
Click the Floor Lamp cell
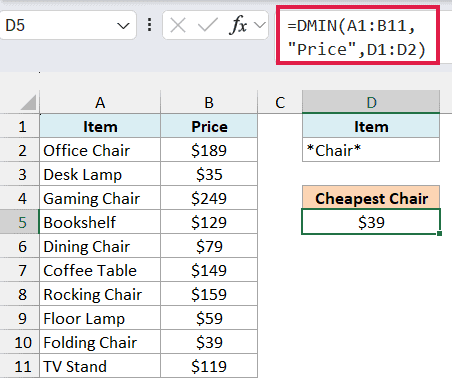[x=100, y=318]
